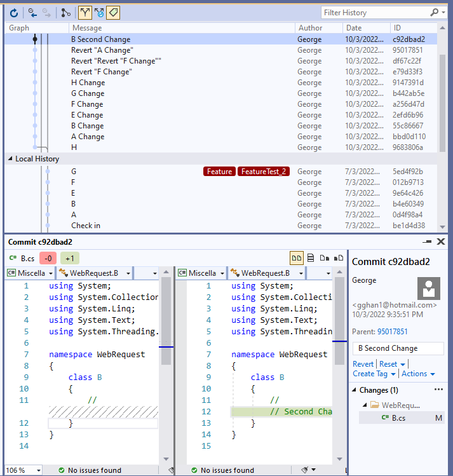This screenshot has height=476, width=453.
Task: Sort by the Date column header
Action: pyautogui.click(x=367, y=28)
